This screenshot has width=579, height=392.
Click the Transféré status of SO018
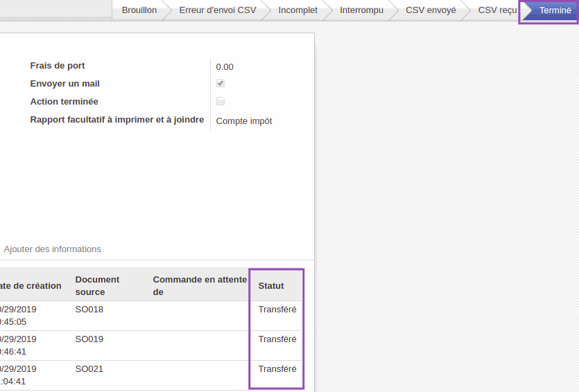click(277, 310)
